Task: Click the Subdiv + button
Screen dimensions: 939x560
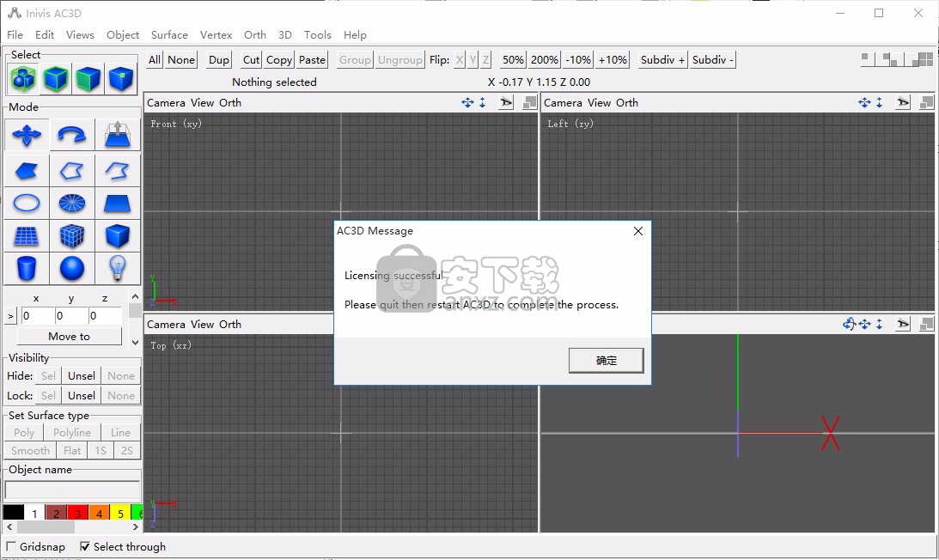Action: [662, 59]
